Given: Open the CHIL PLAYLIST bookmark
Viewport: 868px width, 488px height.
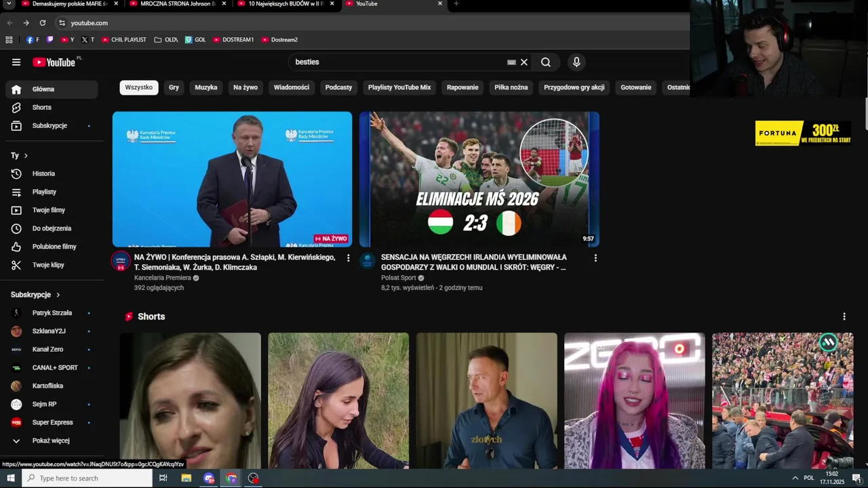Looking at the screenshot, I should pos(124,40).
